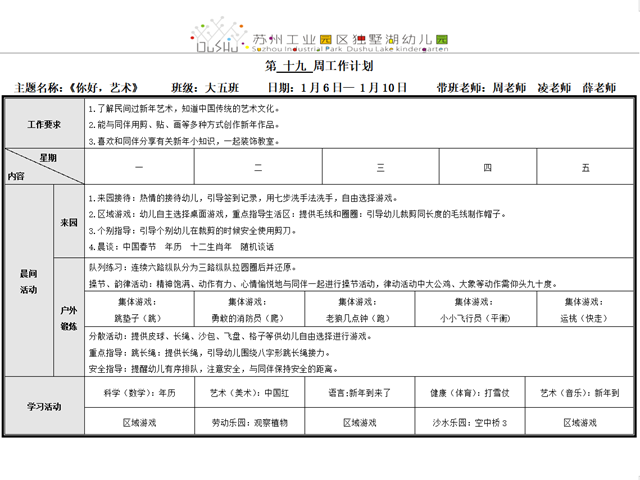Click the weekday column header 五
The width and height of the screenshot is (640, 480).
pyautogui.click(x=585, y=168)
